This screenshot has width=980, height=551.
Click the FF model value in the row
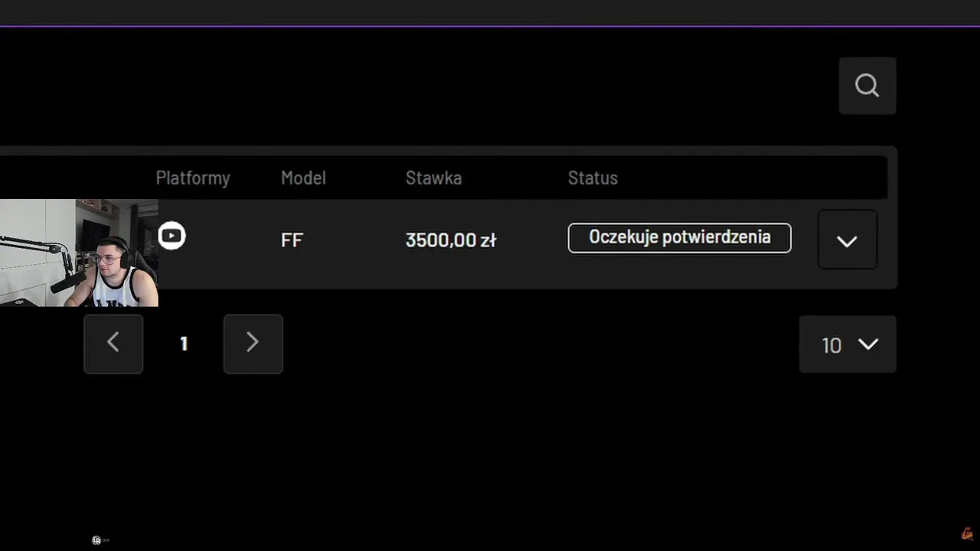tap(292, 240)
